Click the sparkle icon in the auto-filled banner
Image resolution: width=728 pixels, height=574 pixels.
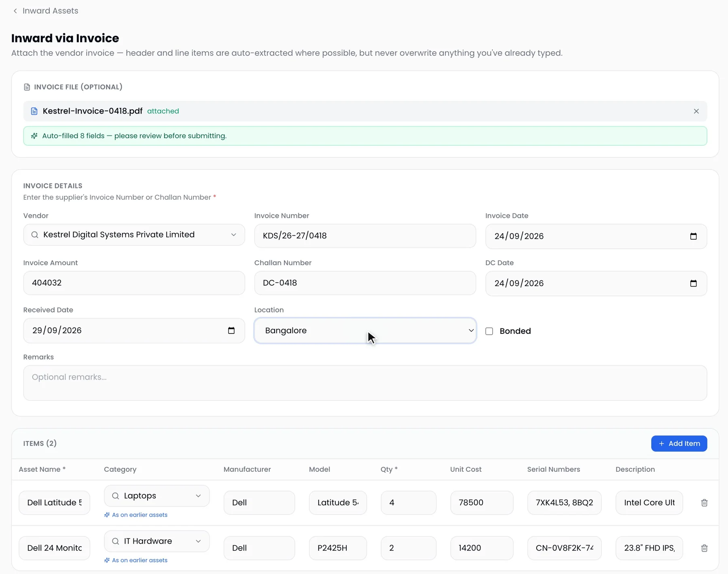tap(34, 136)
